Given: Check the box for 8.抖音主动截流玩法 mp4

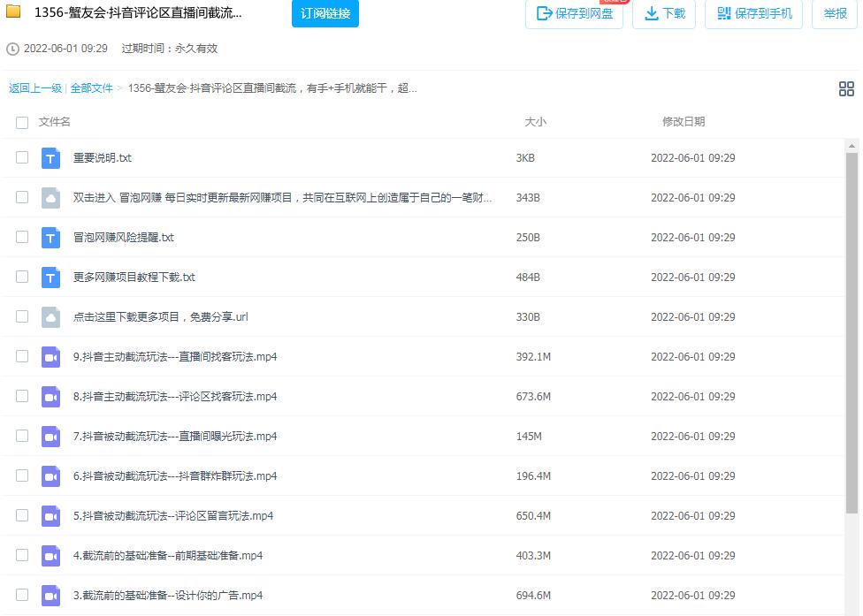Looking at the screenshot, I should click(22, 396).
